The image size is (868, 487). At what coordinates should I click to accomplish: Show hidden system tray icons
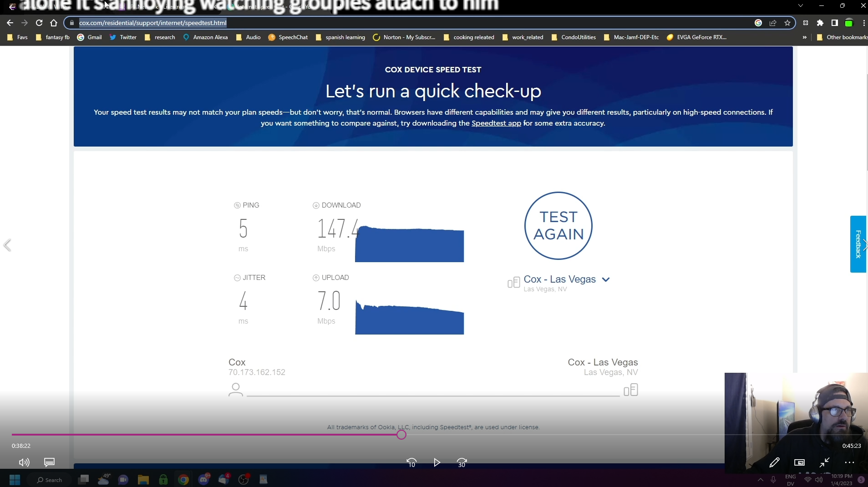[x=760, y=480]
